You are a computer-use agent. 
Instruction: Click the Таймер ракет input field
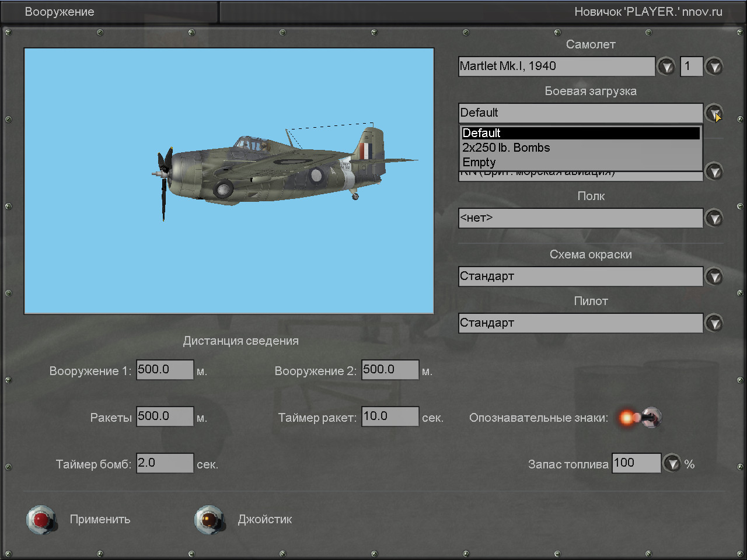[390, 416]
